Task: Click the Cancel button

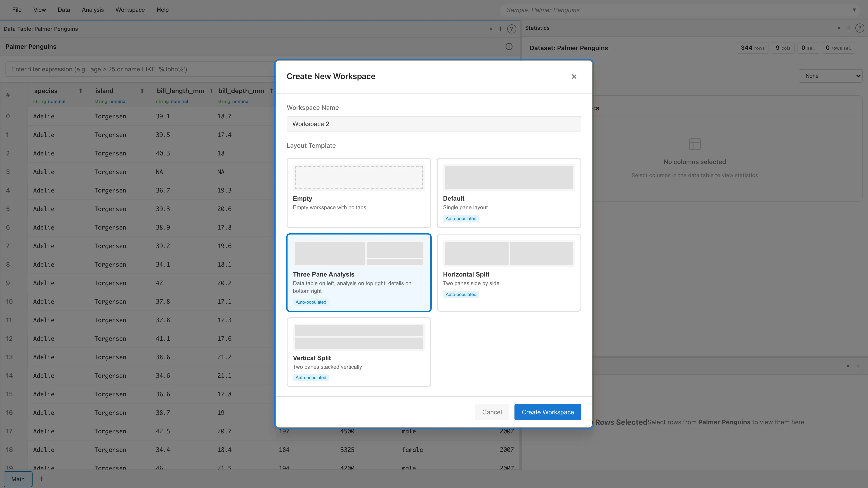Action: point(492,412)
